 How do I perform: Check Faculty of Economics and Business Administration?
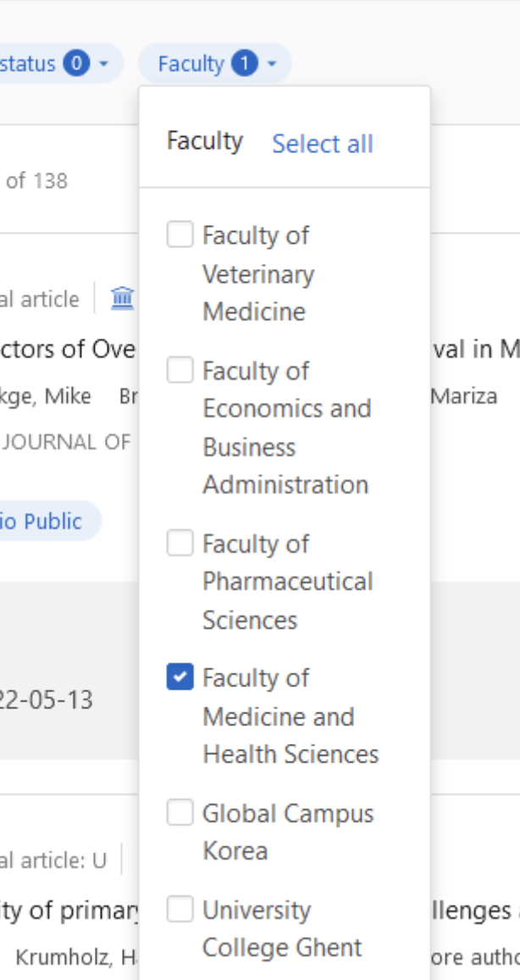(180, 371)
